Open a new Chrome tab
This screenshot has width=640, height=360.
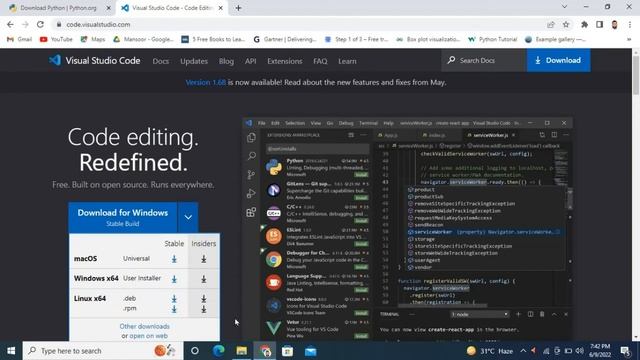238,8
